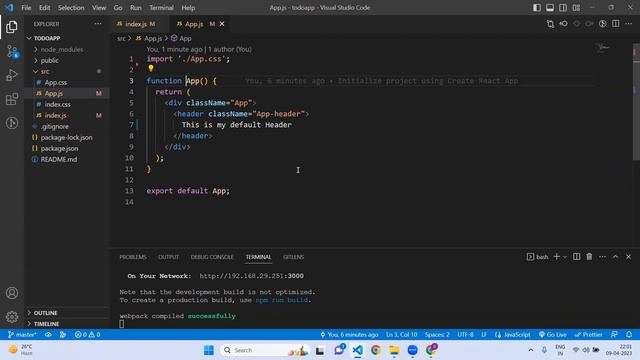Change indentation via Spaces: 2

pos(437,334)
